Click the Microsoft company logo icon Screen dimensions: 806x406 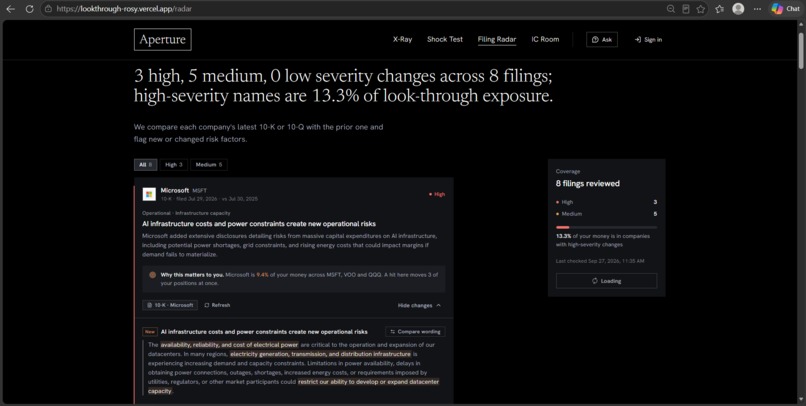coord(149,194)
